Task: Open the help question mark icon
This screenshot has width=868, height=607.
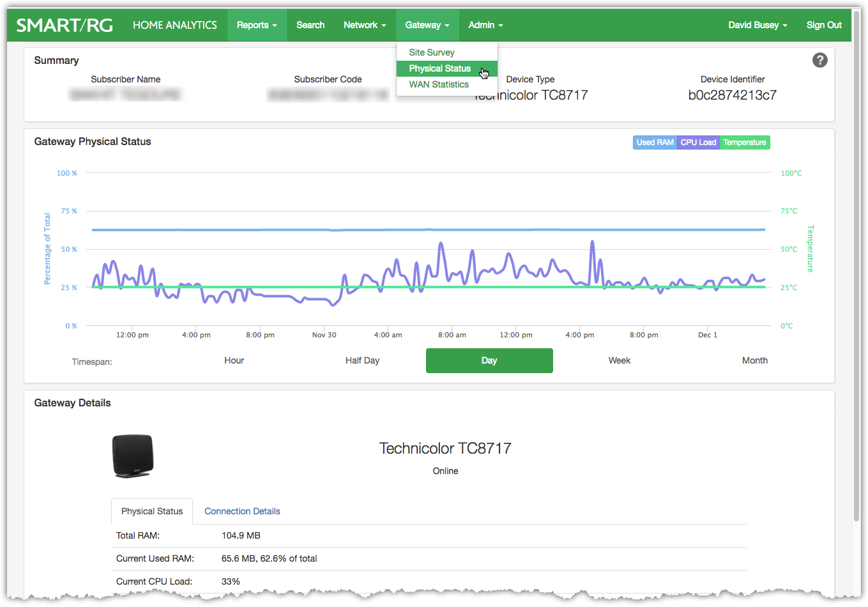Action: point(820,60)
